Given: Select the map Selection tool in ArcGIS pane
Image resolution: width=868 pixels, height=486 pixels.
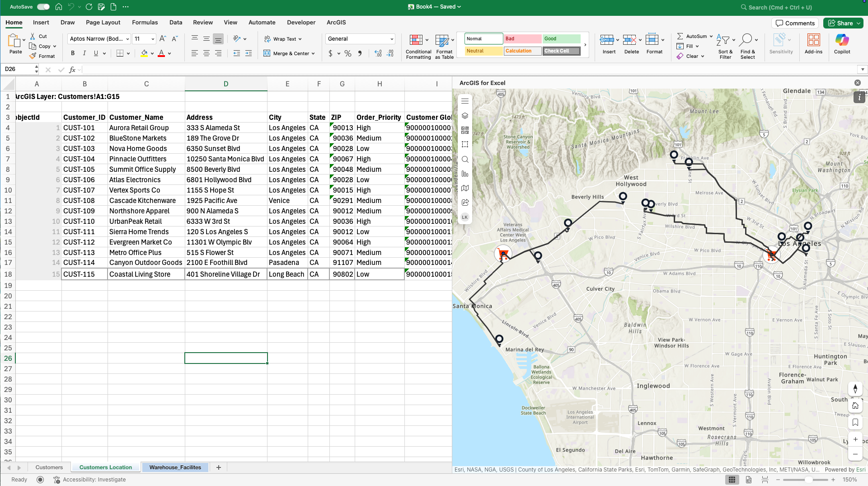Looking at the screenshot, I should click(465, 144).
